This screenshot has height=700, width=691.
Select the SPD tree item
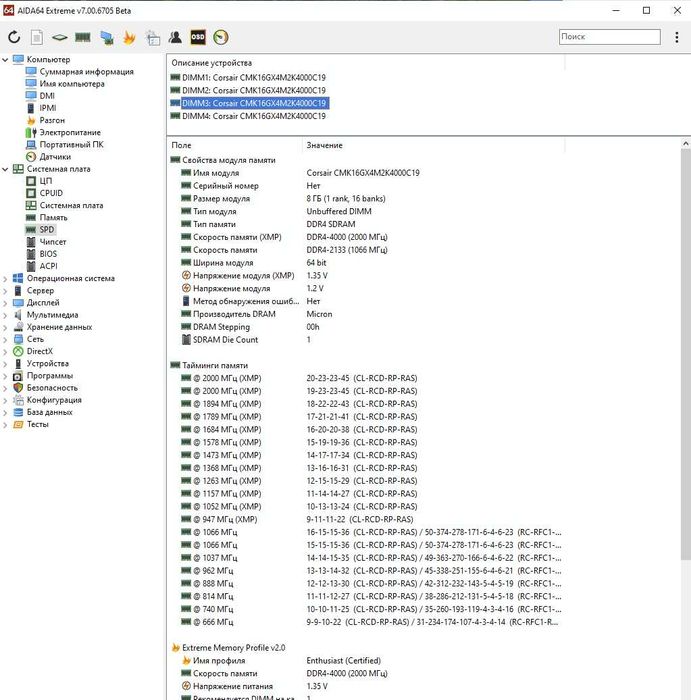click(x=46, y=229)
